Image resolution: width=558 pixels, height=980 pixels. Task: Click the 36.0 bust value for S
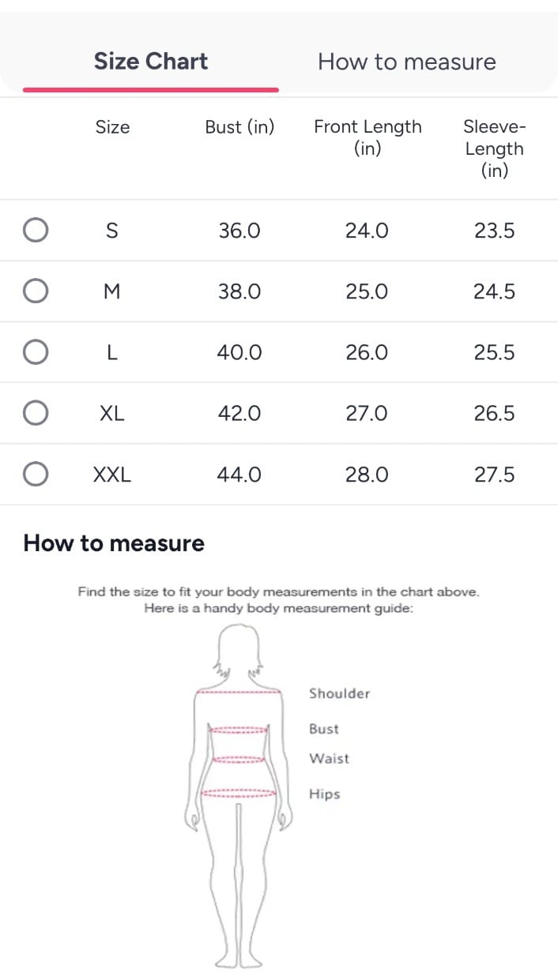point(239,231)
